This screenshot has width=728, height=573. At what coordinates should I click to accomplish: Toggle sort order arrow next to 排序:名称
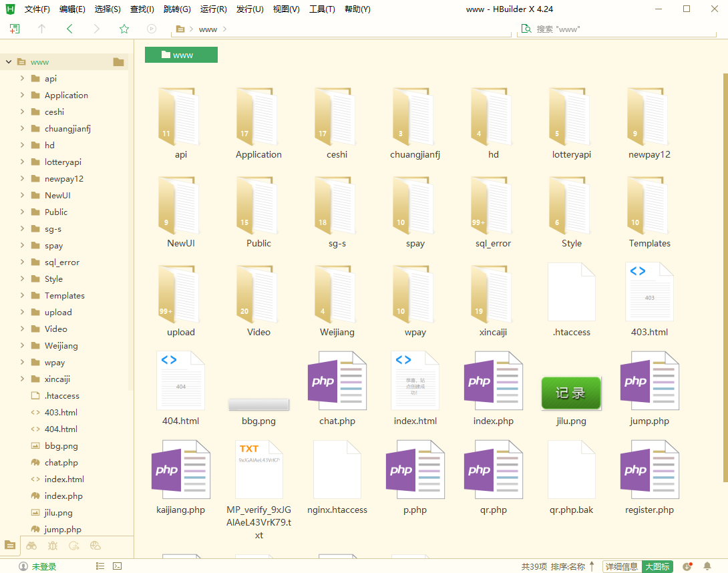pyautogui.click(x=592, y=566)
